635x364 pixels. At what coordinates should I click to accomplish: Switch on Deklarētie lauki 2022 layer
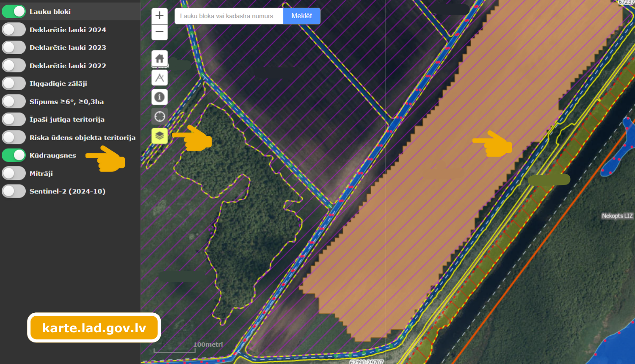click(14, 66)
